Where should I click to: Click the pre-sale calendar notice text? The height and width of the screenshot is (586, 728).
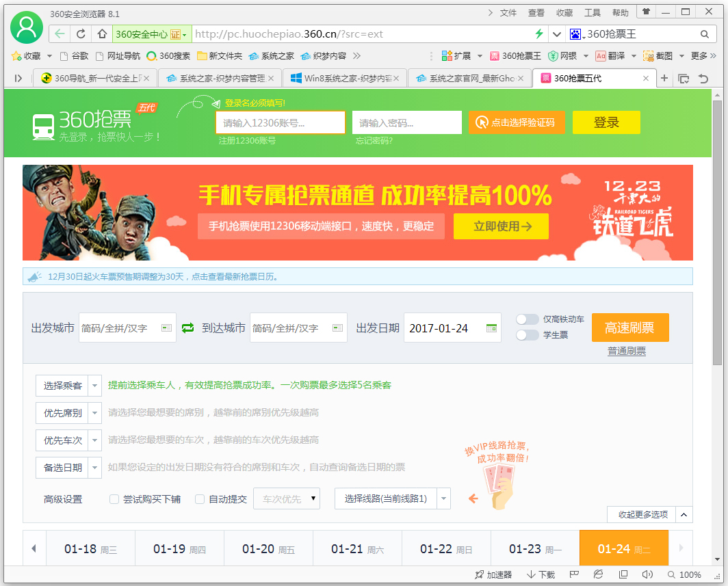(163, 276)
